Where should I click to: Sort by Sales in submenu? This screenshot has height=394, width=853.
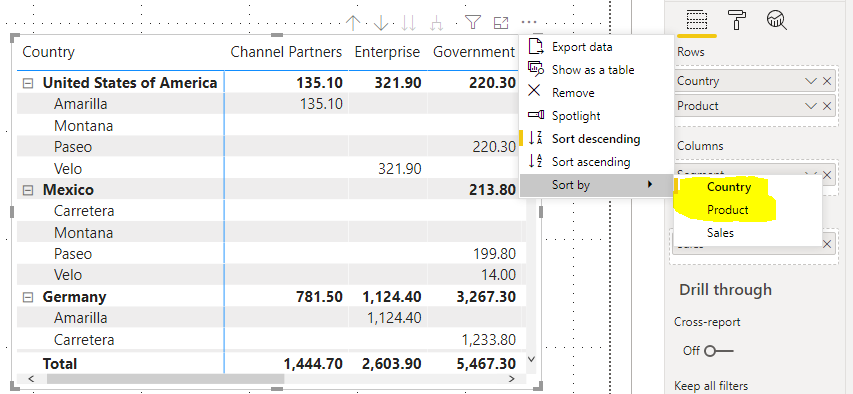(747, 233)
